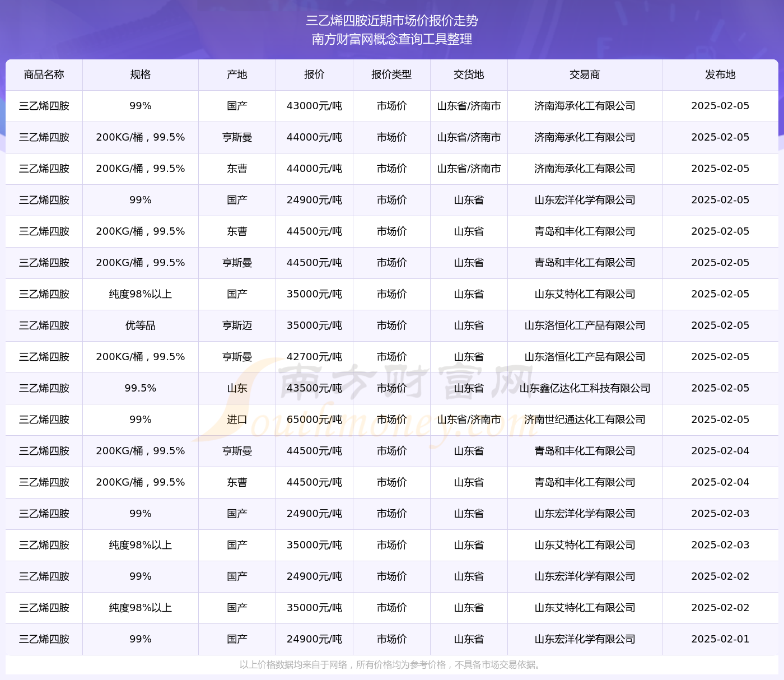Click the standalone 99.5% specification cell

(141, 388)
